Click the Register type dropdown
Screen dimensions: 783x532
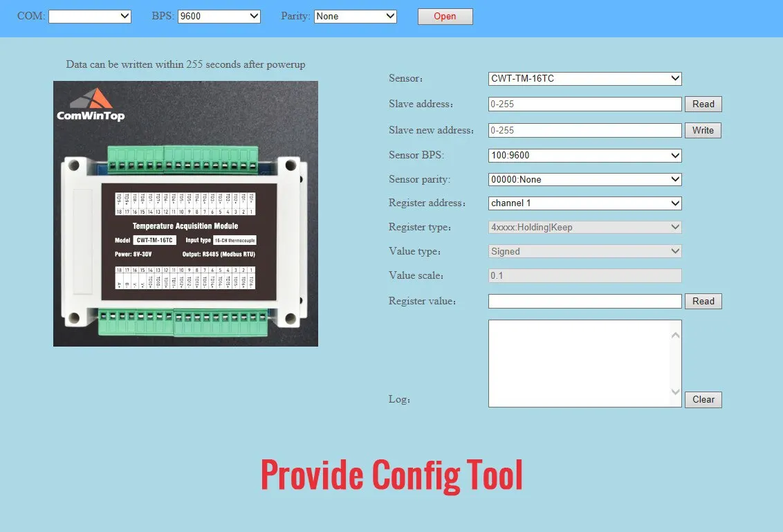(584, 227)
